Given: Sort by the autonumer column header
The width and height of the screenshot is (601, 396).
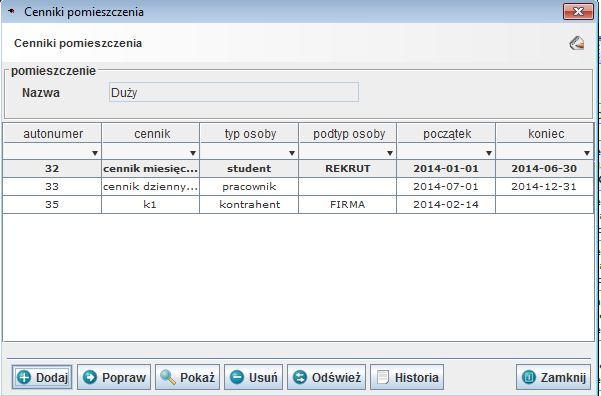Looking at the screenshot, I should 52,133.
